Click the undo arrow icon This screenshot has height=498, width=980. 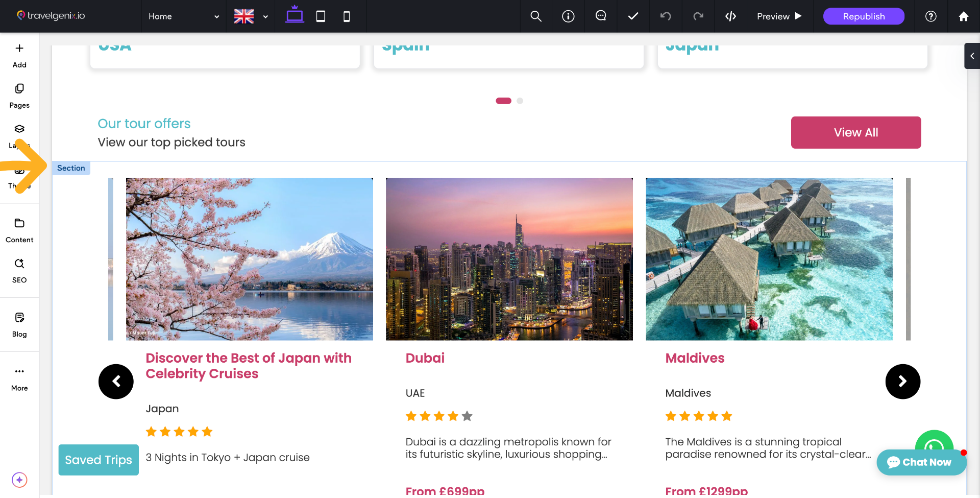(x=666, y=16)
